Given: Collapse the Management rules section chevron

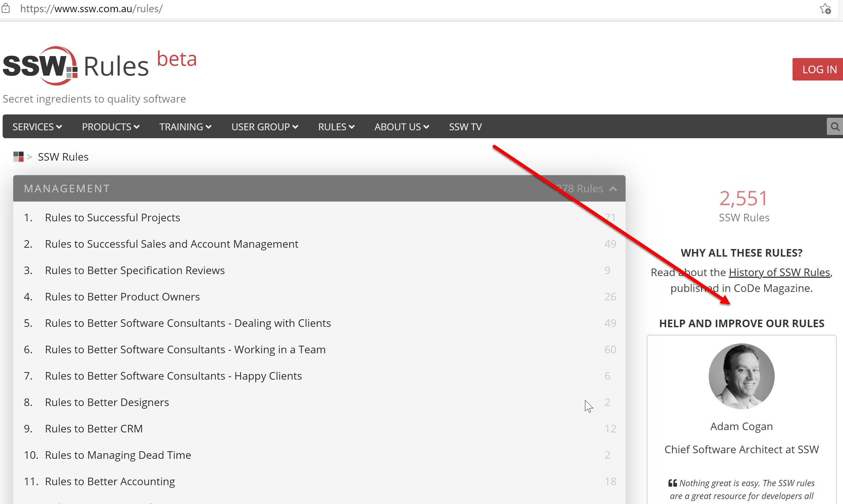Looking at the screenshot, I should tap(613, 188).
